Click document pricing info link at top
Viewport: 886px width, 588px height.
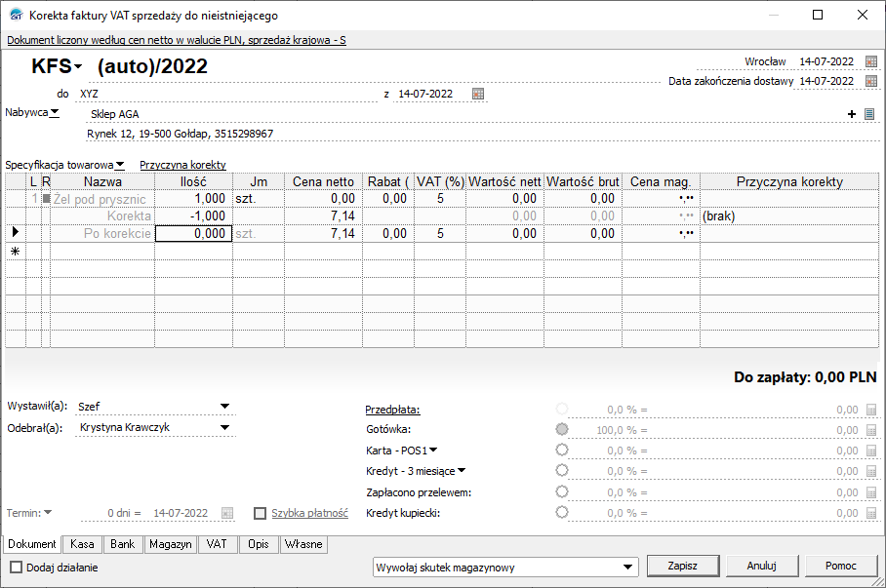pyautogui.click(x=177, y=40)
